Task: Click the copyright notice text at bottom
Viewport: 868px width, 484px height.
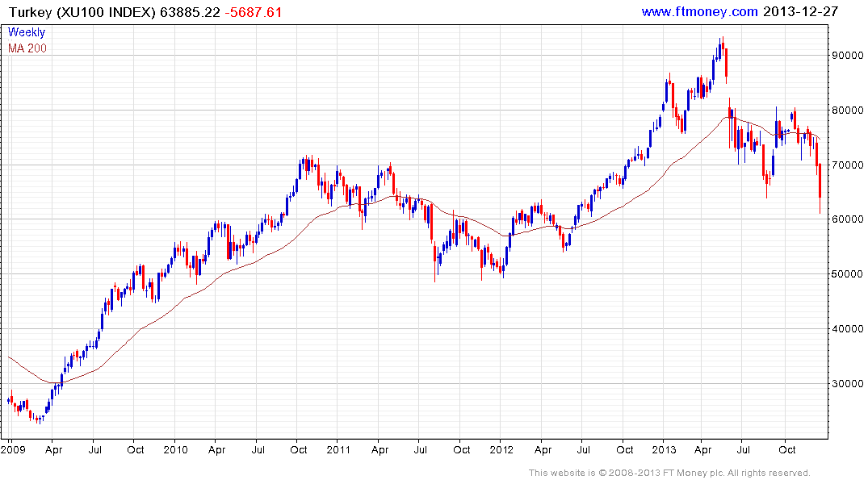Action: click(669, 473)
